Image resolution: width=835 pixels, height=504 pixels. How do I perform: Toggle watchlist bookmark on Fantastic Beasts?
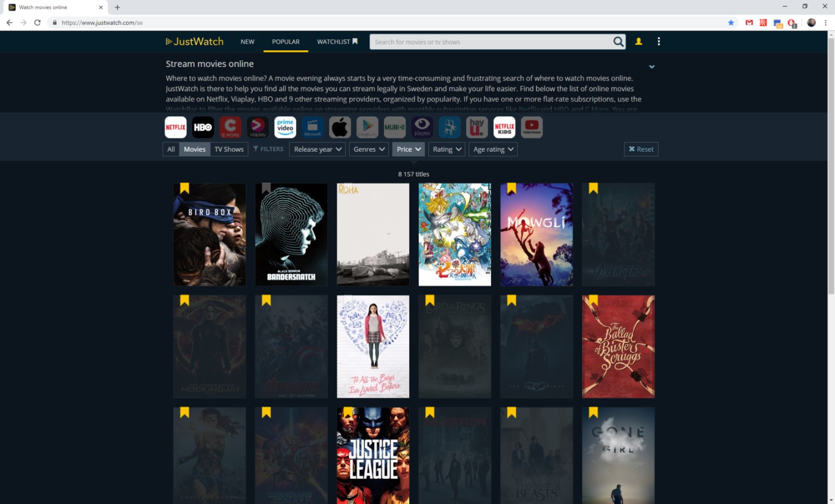click(x=512, y=412)
